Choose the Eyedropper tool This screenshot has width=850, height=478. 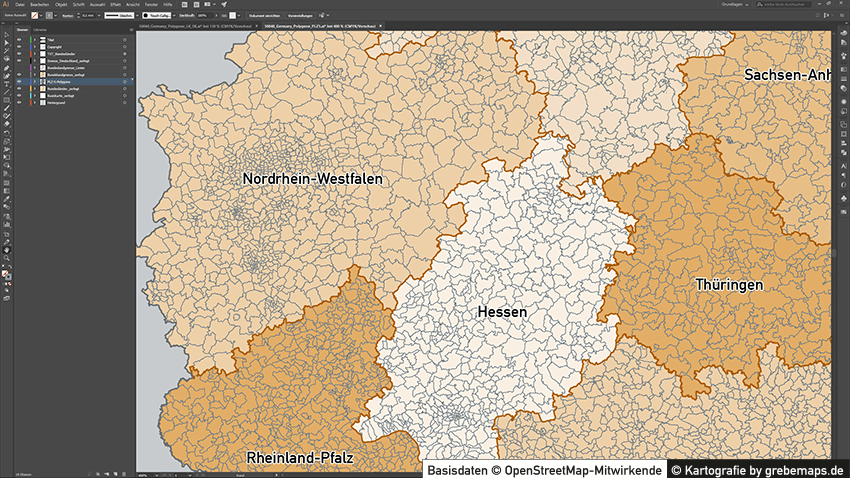[7, 200]
